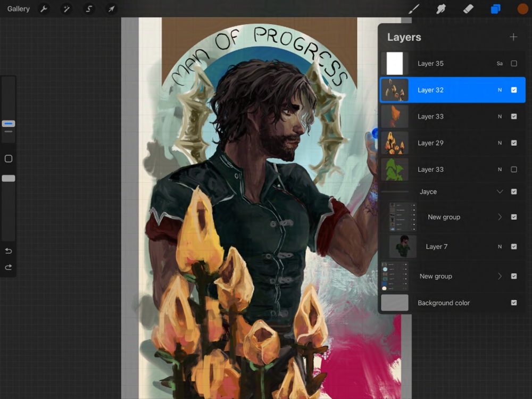Open blend mode N for Layer 32
This screenshot has height=399, width=532.
pyautogui.click(x=500, y=90)
